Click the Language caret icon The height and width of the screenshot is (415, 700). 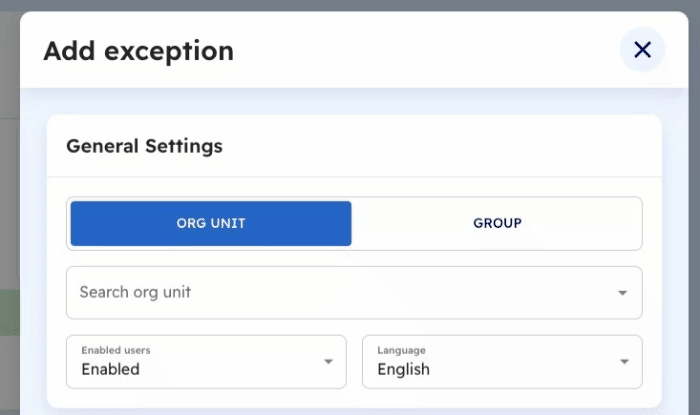click(x=624, y=361)
